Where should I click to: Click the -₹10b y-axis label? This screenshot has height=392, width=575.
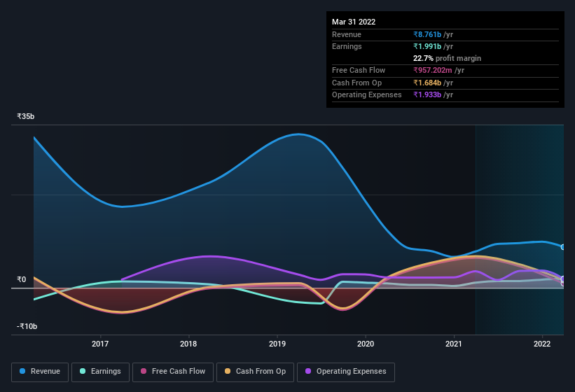(x=27, y=326)
